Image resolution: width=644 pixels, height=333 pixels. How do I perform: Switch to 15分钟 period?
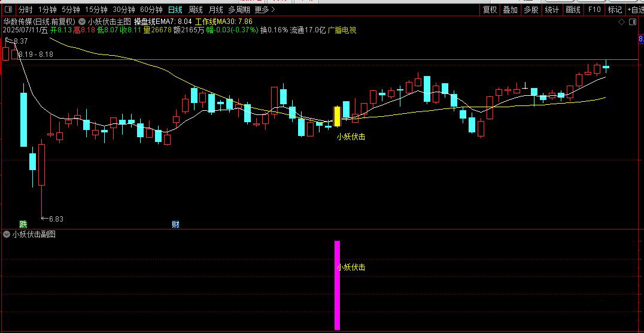coord(96,10)
